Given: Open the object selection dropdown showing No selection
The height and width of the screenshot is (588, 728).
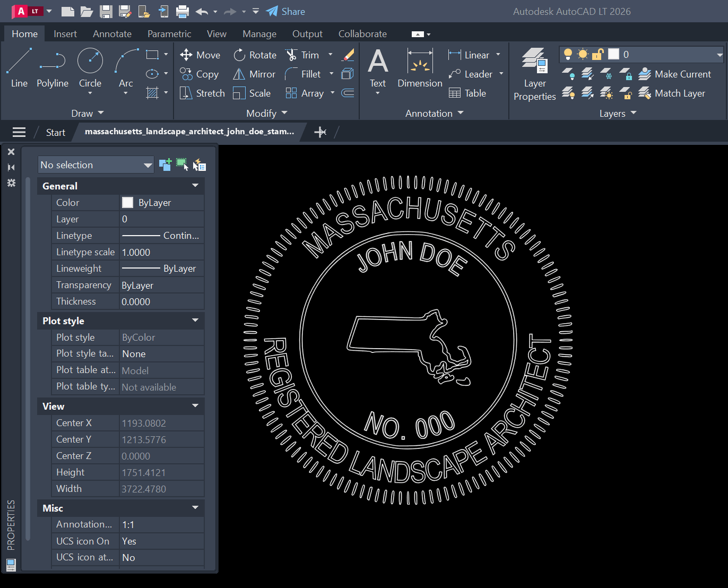Looking at the screenshot, I should (x=96, y=165).
